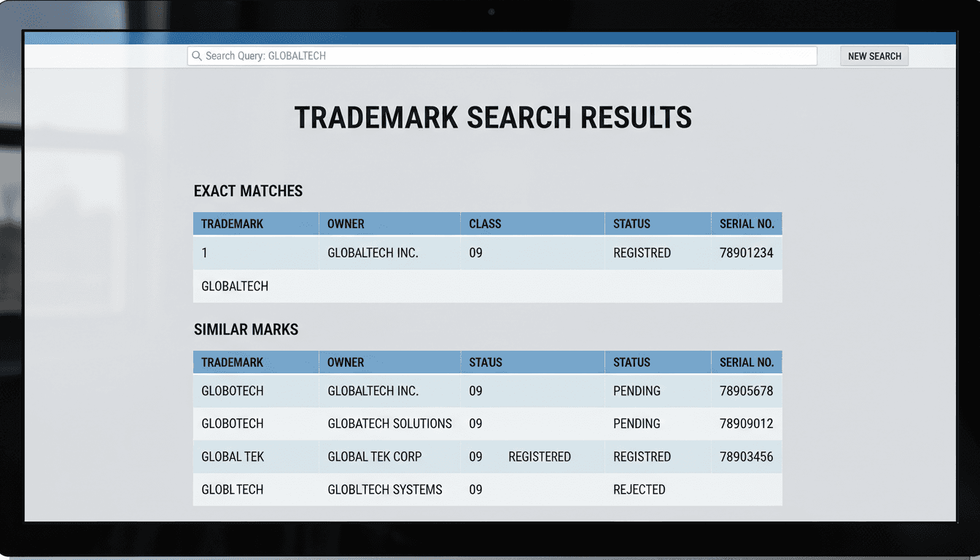Image resolution: width=980 pixels, height=560 pixels.
Task: Click SERIAL NO. header in Exact Matches table
Action: 747,224
